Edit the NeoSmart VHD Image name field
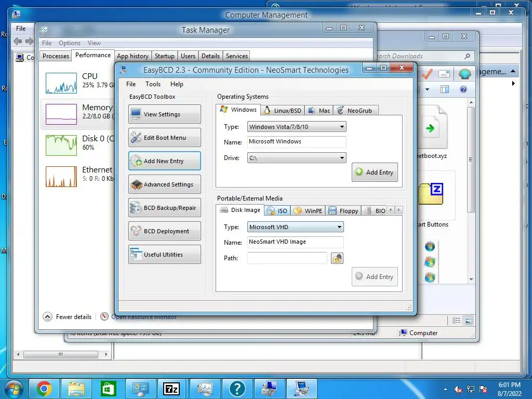 (x=295, y=242)
